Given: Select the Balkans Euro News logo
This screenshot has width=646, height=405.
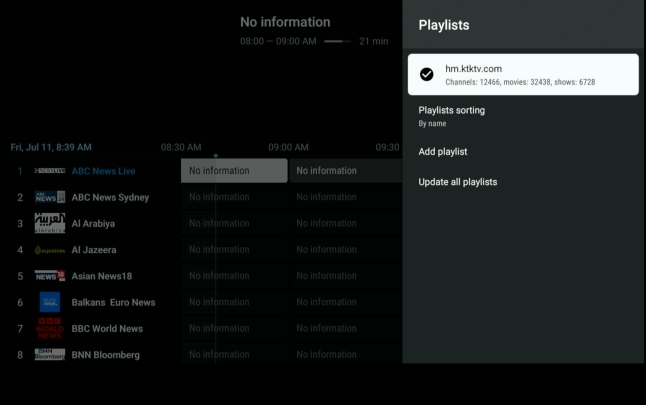Looking at the screenshot, I should [x=50, y=302].
